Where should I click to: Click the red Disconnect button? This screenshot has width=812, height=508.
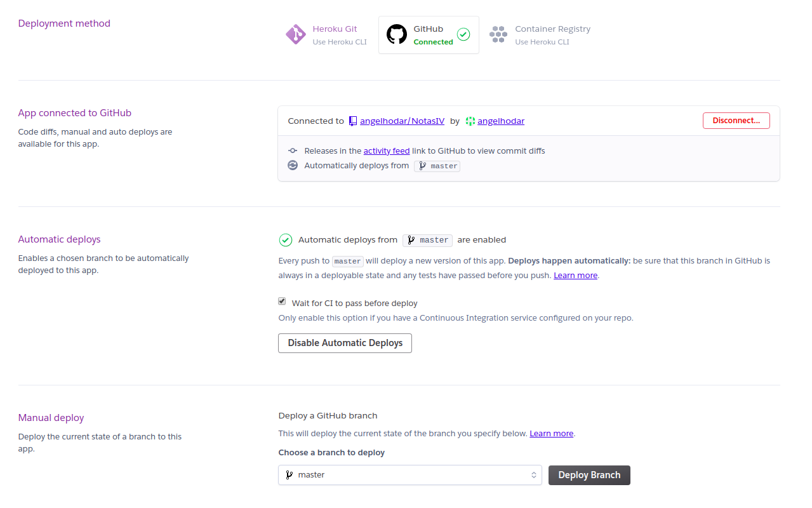(x=736, y=121)
